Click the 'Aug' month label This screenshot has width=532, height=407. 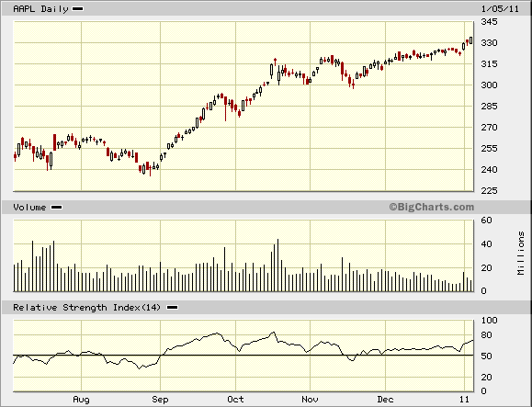tap(82, 400)
